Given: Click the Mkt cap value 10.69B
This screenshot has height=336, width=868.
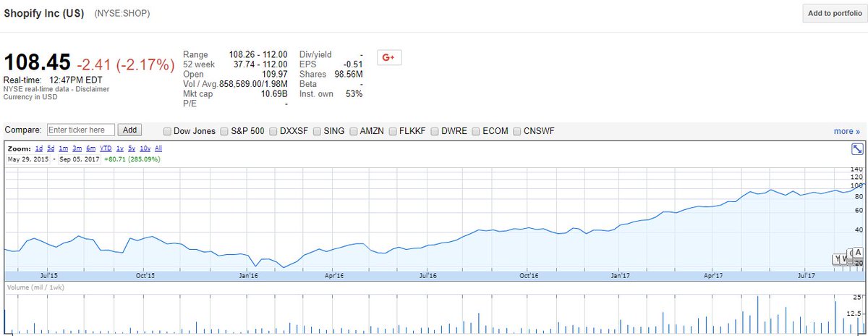Looking at the screenshot, I should (x=273, y=94).
